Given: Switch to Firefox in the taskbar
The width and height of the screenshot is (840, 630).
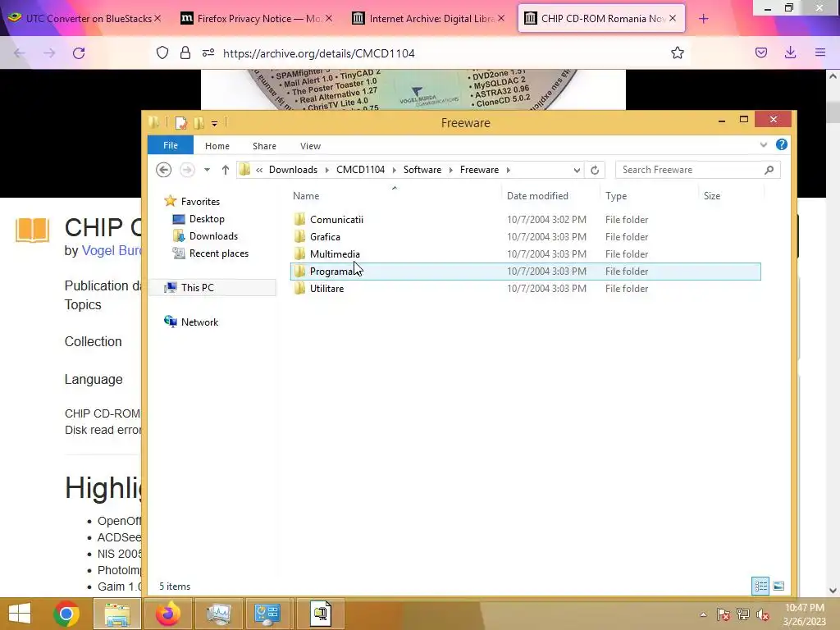Looking at the screenshot, I should coord(167,614).
